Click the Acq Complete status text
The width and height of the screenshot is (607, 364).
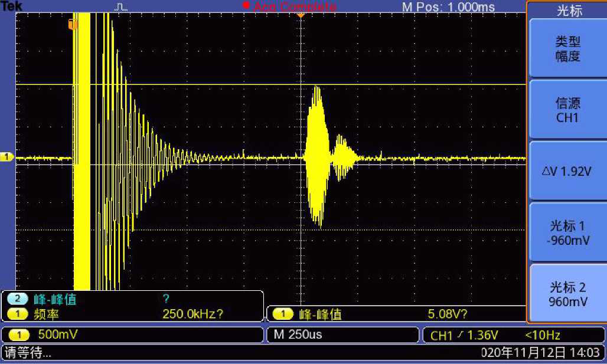pyautogui.click(x=295, y=6)
